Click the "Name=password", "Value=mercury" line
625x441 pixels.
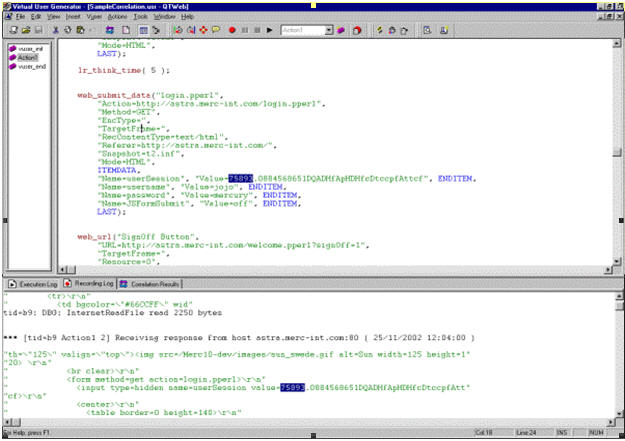pos(200,195)
